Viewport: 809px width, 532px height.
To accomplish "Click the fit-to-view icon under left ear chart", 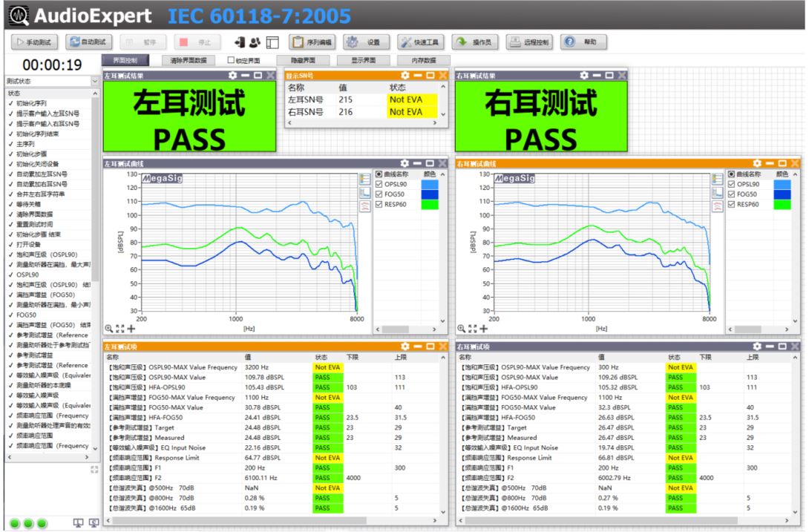I will tap(120, 328).
